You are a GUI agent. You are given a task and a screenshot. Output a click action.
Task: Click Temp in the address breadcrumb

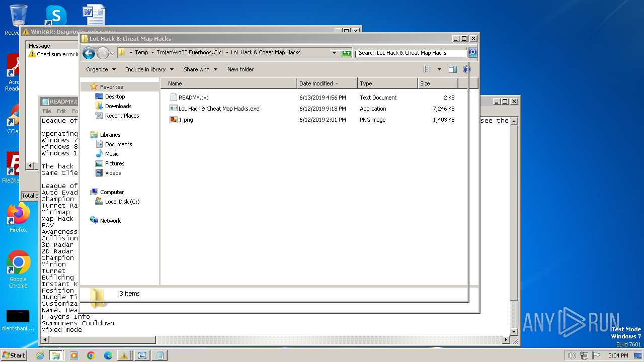pyautogui.click(x=141, y=52)
